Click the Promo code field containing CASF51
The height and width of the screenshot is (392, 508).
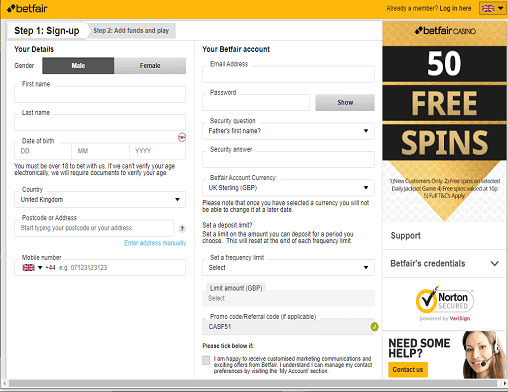coord(287,327)
